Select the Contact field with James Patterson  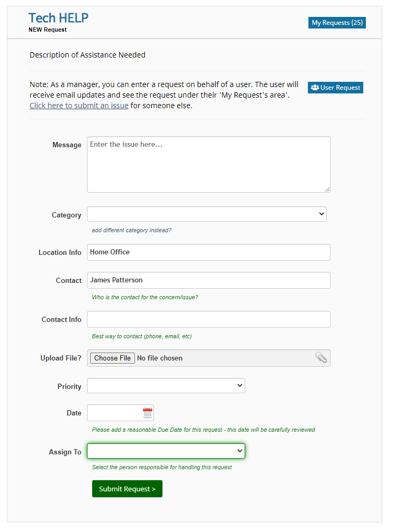point(208,280)
